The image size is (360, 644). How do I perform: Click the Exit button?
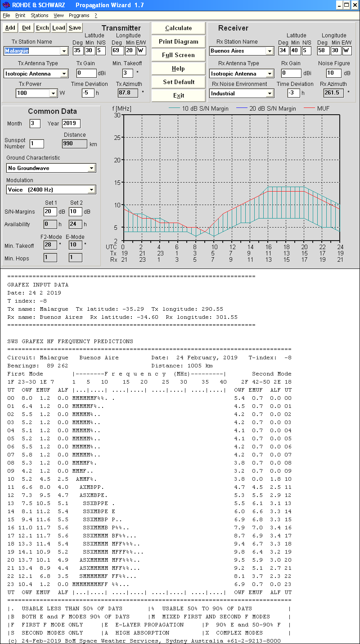[x=179, y=95]
